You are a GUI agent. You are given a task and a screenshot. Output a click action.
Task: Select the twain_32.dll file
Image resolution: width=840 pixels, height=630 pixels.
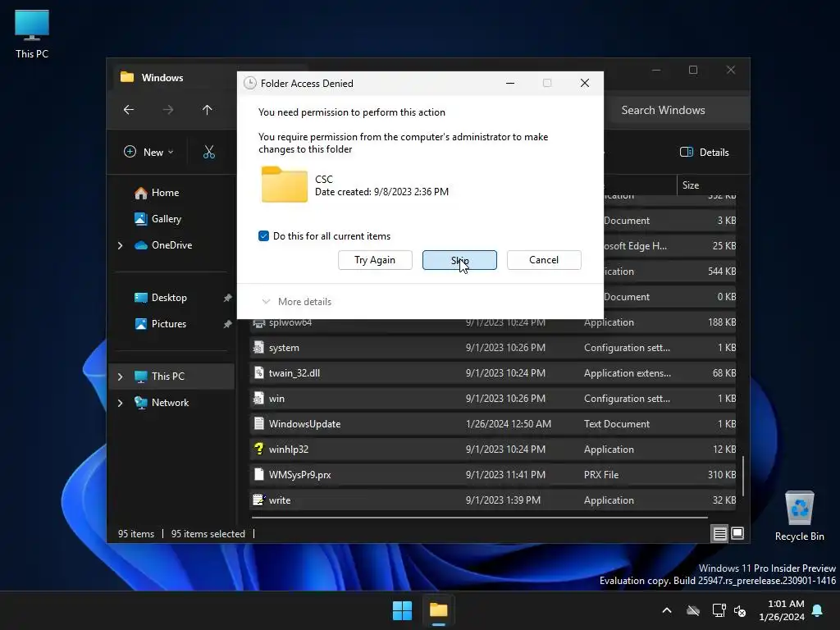(x=493, y=373)
